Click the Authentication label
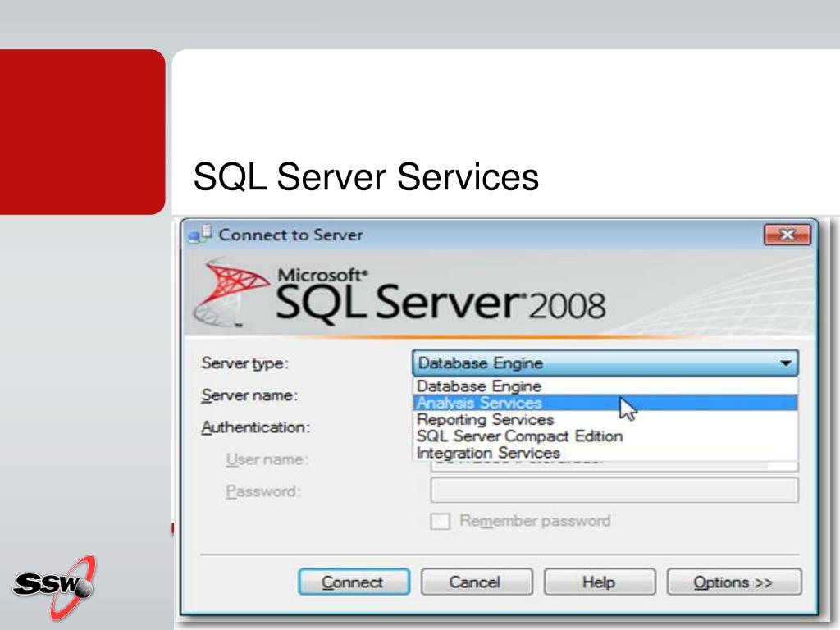 pos(256,427)
